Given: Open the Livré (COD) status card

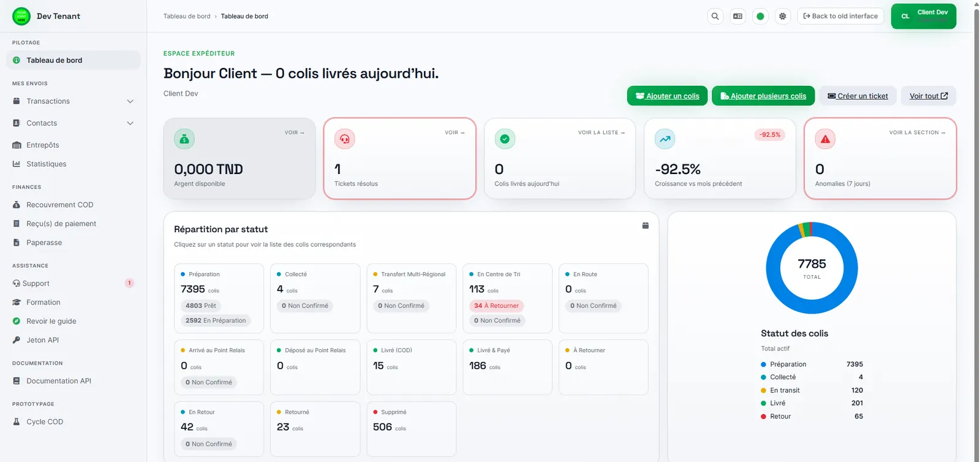Looking at the screenshot, I should pyautogui.click(x=412, y=368).
